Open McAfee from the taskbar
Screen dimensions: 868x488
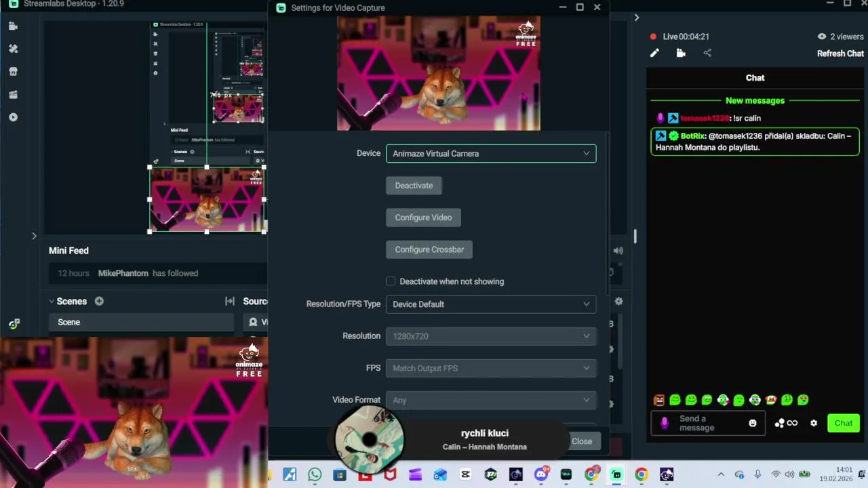390,474
